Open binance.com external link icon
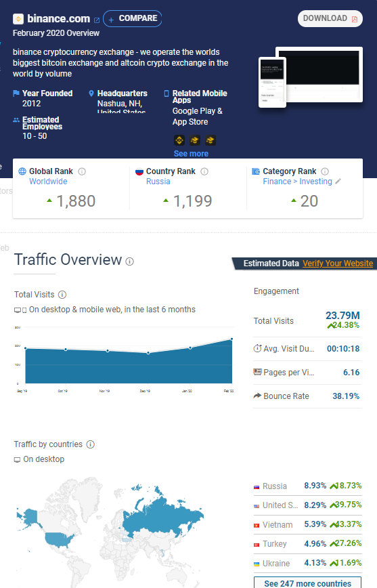The width and height of the screenshot is (377, 588). pyautogui.click(x=97, y=20)
